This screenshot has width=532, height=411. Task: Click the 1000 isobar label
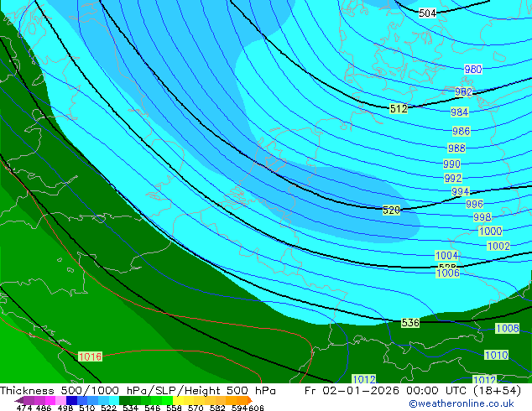[x=491, y=232]
